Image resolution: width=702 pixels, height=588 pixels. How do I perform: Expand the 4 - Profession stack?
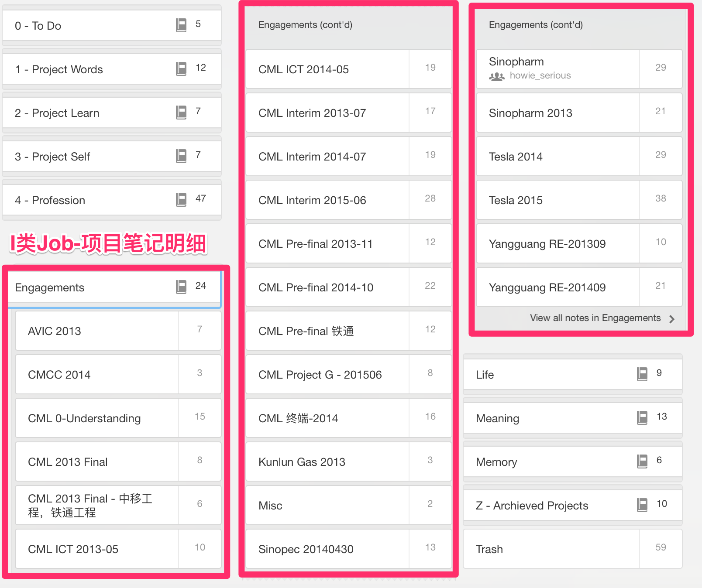pos(112,200)
